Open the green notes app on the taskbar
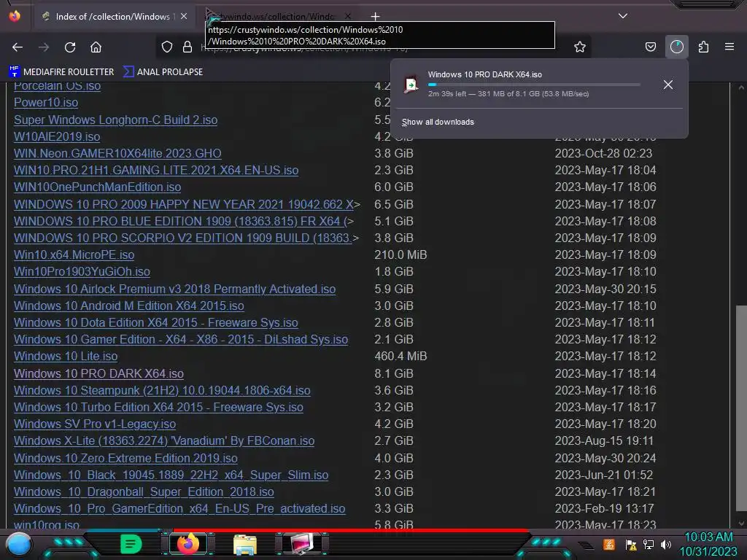747x560 pixels. [131, 544]
